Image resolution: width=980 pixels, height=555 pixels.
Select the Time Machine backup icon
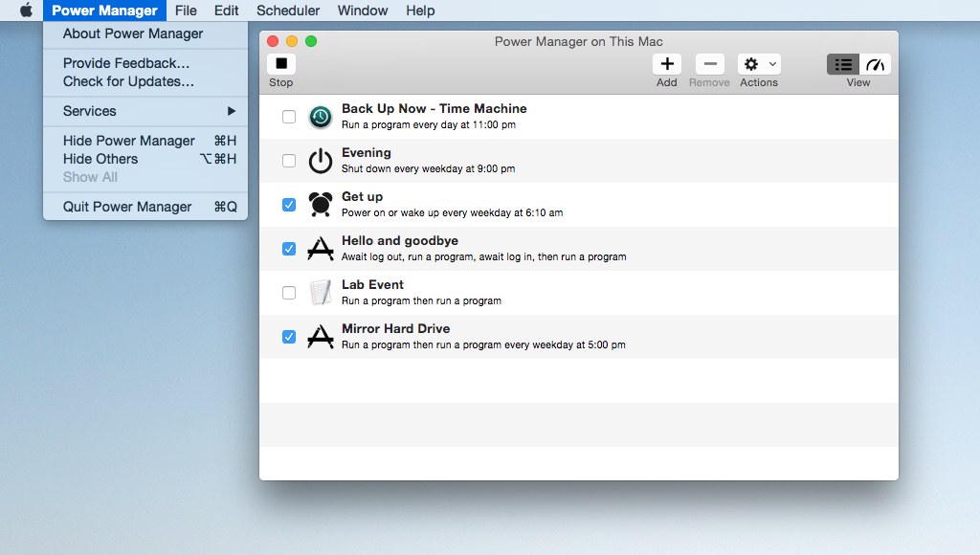point(321,117)
